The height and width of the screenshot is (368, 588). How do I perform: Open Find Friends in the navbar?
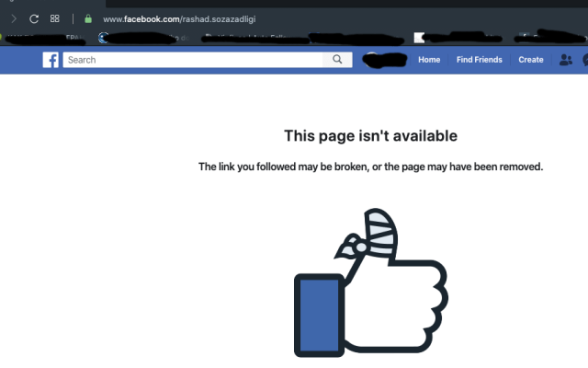point(479,60)
